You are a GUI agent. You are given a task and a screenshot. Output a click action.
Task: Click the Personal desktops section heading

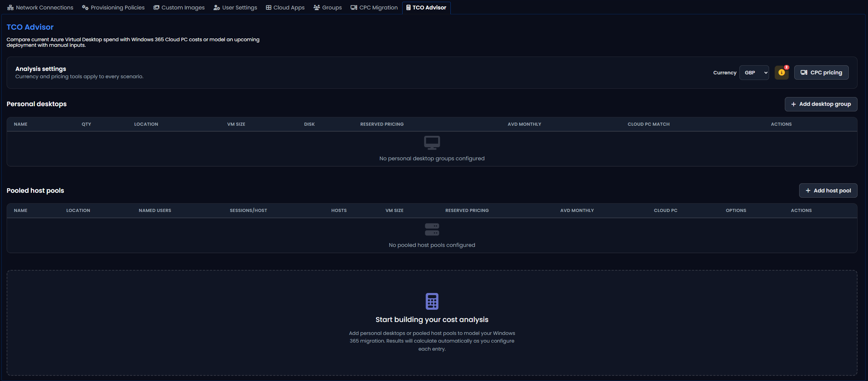tap(37, 104)
